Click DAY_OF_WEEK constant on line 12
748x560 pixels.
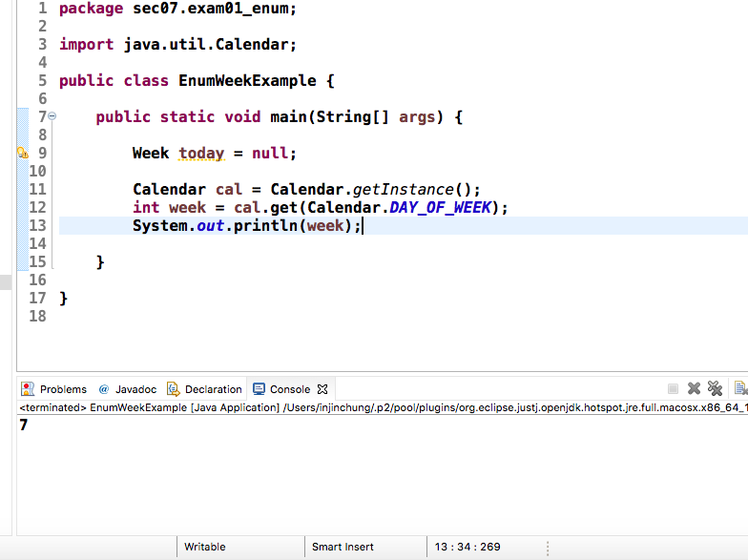click(440, 208)
